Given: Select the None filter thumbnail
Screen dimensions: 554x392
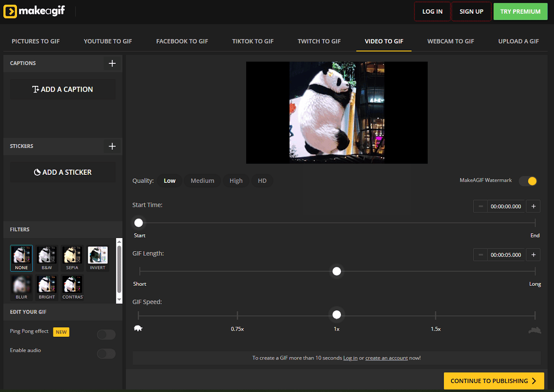Looking at the screenshot, I should 22,258.
